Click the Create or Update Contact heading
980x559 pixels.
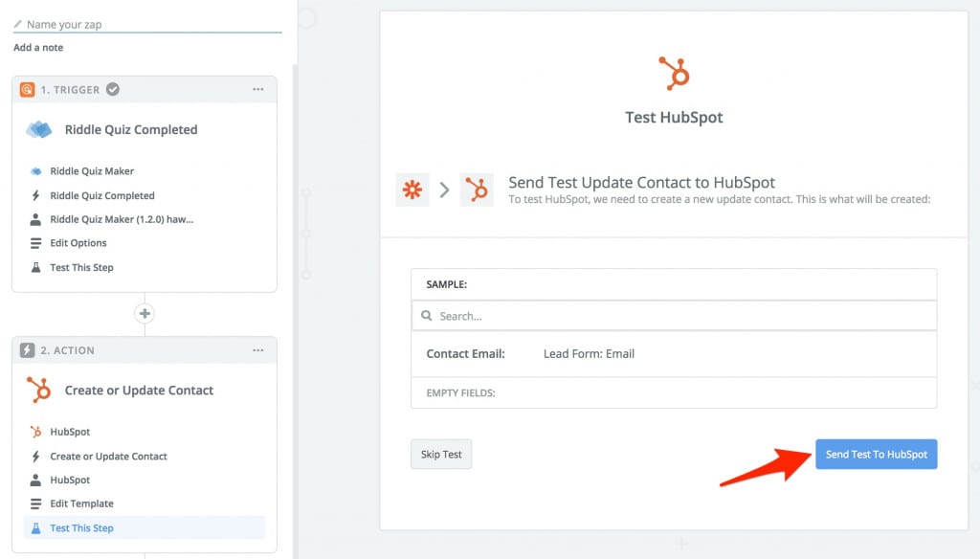[x=139, y=391]
